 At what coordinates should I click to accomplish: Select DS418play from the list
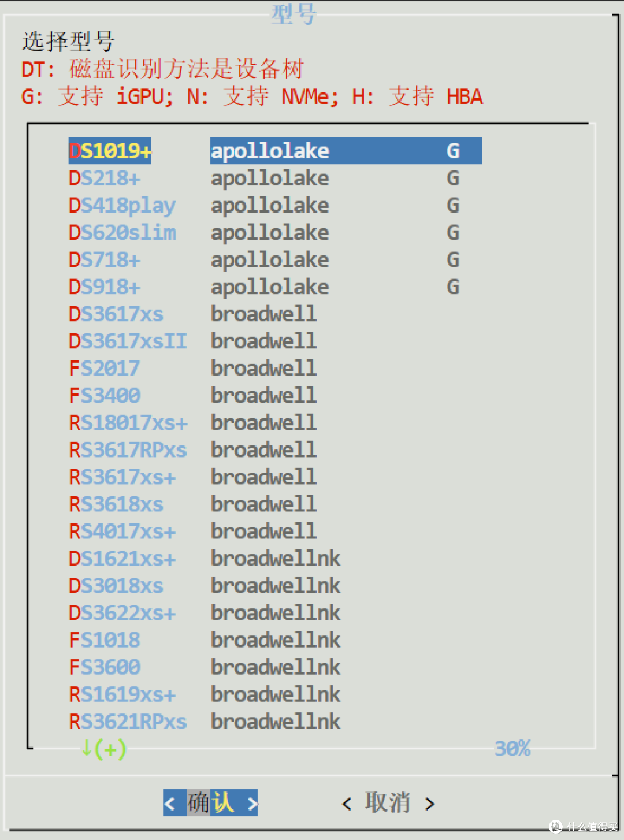(275, 205)
